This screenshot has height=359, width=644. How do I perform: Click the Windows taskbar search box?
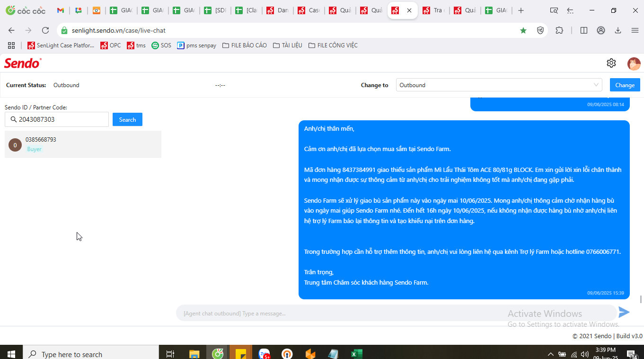pos(91,354)
